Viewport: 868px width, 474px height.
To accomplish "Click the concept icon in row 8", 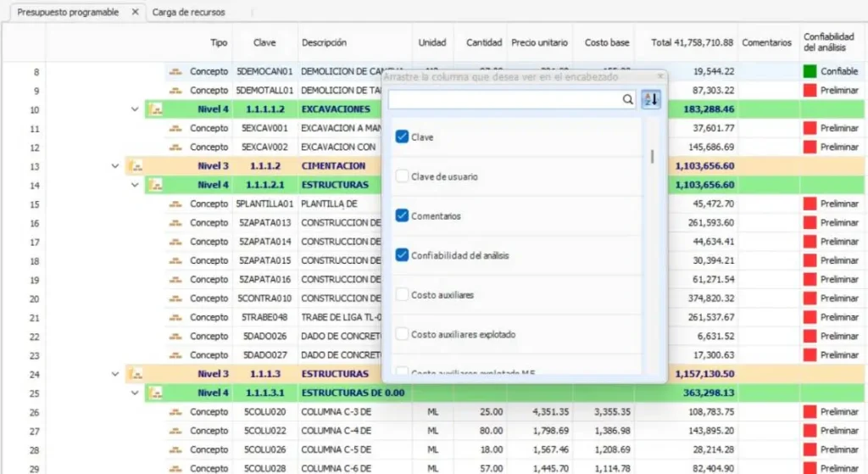I will 175,72.
